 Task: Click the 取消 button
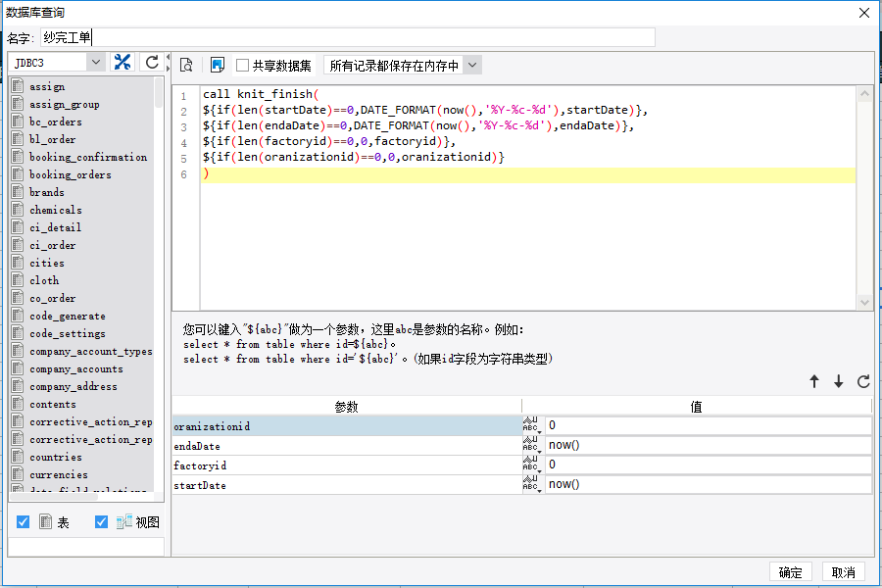pyautogui.click(x=844, y=572)
